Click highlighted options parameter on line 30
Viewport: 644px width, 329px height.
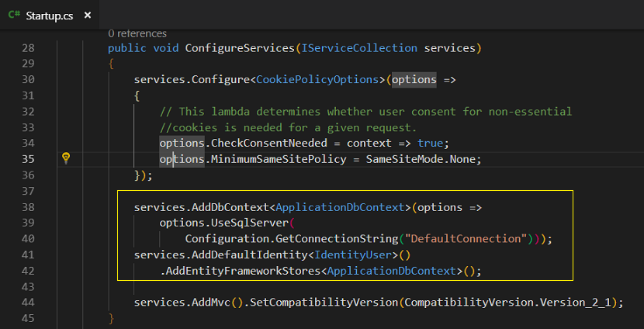414,79
